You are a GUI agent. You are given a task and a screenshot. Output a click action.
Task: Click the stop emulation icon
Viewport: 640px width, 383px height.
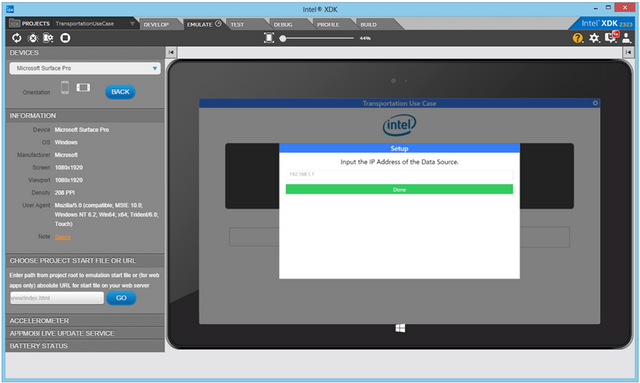pos(65,38)
